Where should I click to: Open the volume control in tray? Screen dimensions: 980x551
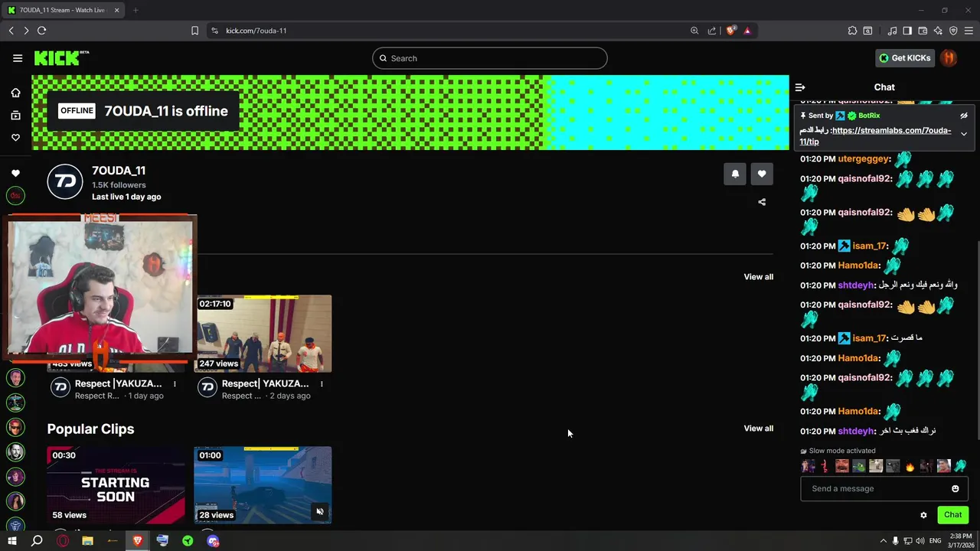click(921, 541)
